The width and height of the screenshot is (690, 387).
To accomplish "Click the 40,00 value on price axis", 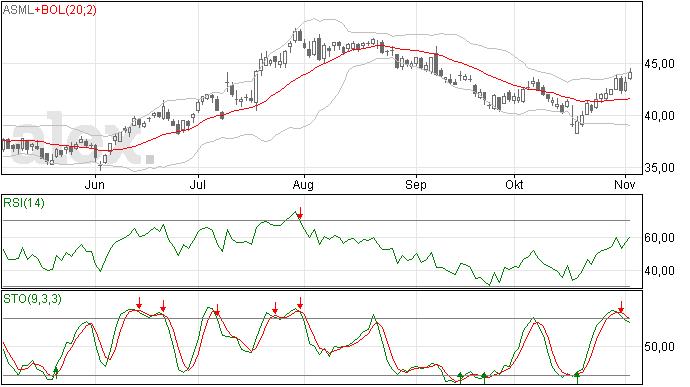I will point(659,116).
